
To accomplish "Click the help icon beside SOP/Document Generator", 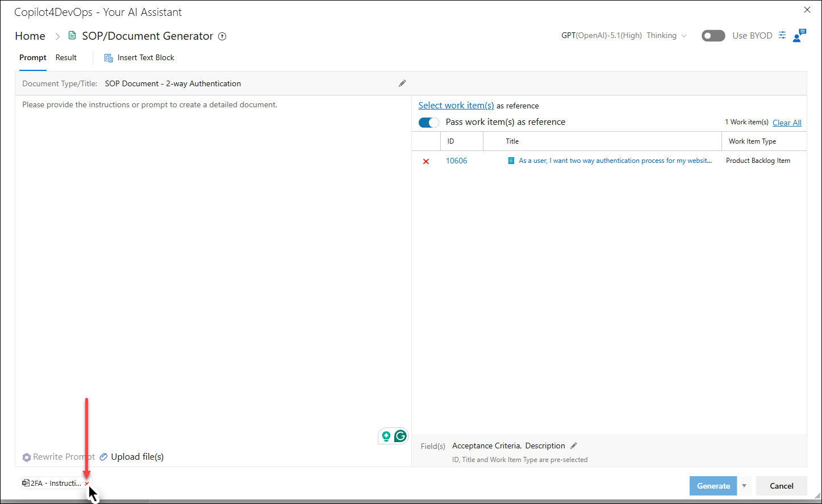I will [222, 36].
